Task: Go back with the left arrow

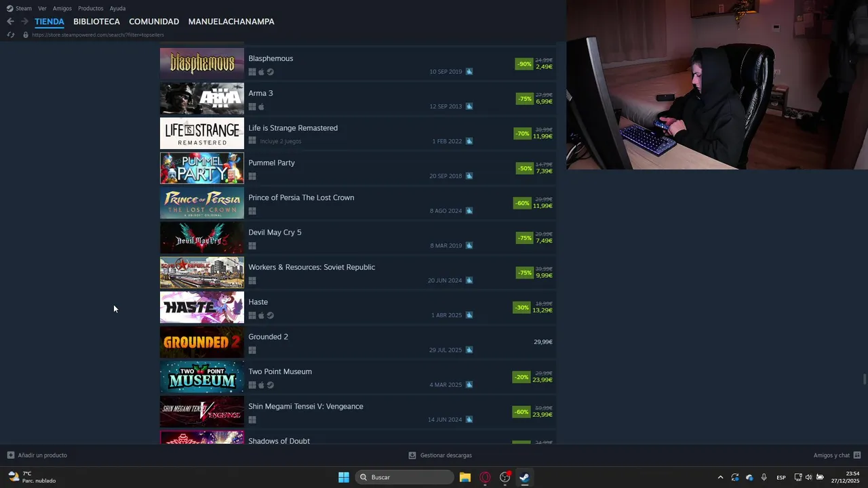Action: (x=10, y=22)
